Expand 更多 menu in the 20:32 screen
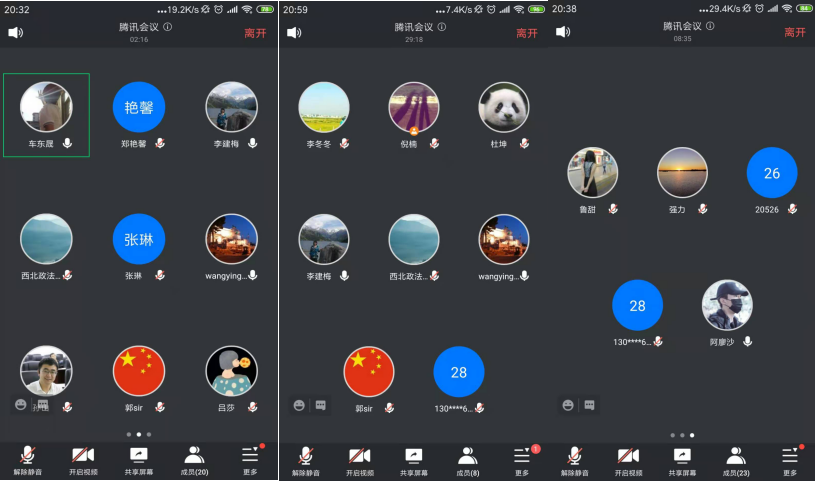Viewport: 815px width, 482px height. pos(250,460)
